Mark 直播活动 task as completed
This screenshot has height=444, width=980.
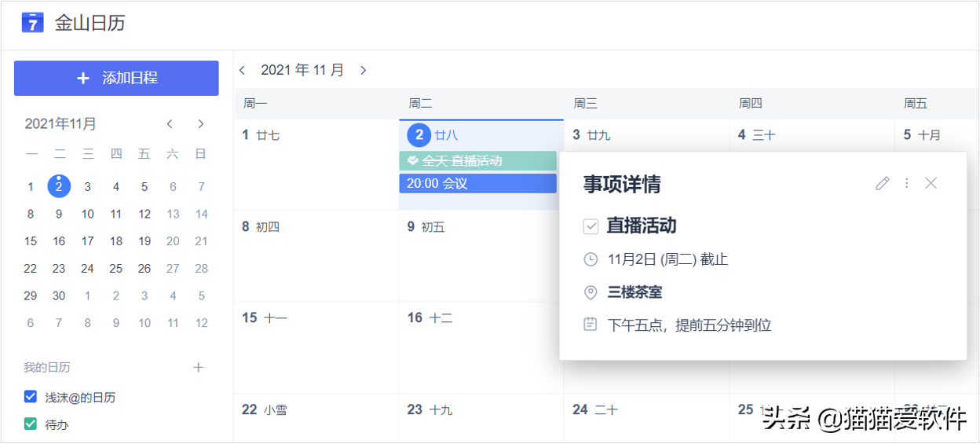(591, 226)
